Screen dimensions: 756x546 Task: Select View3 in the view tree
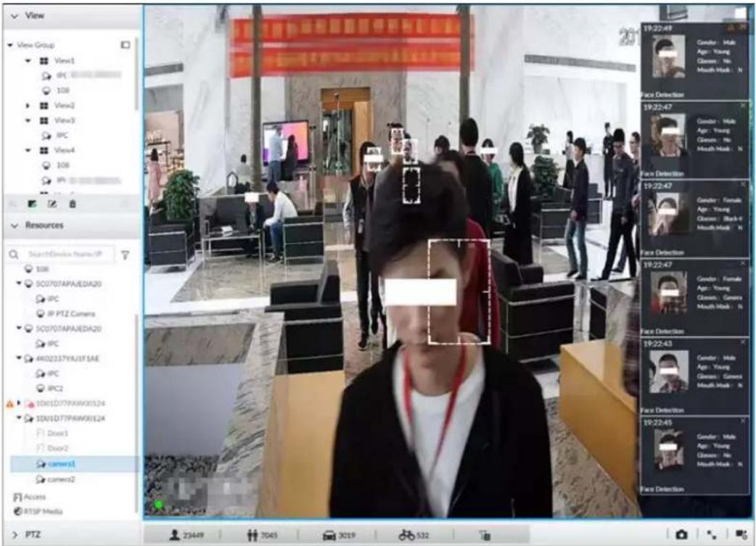pos(64,120)
